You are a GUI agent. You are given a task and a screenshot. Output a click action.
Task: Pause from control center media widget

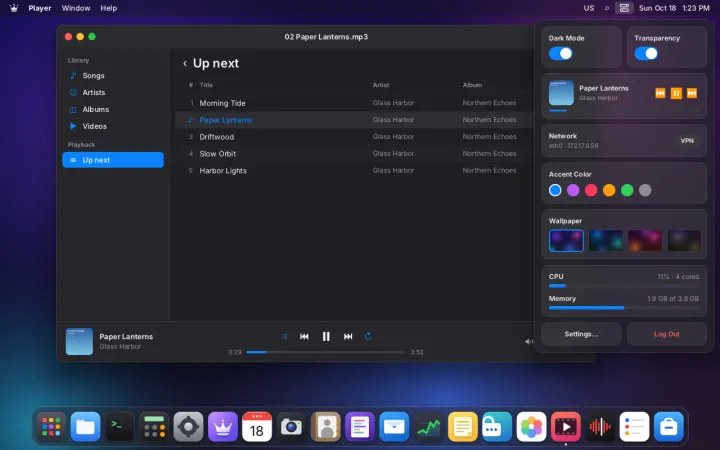[x=676, y=93]
